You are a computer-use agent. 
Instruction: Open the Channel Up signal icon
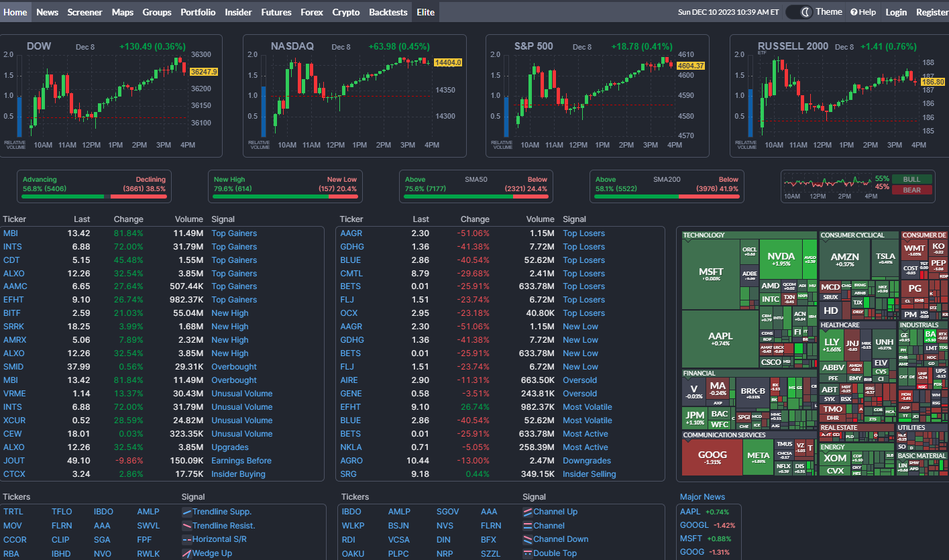[x=528, y=512]
